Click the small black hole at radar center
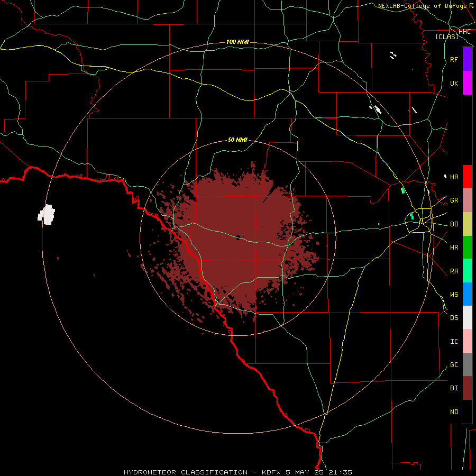 pos(238,237)
